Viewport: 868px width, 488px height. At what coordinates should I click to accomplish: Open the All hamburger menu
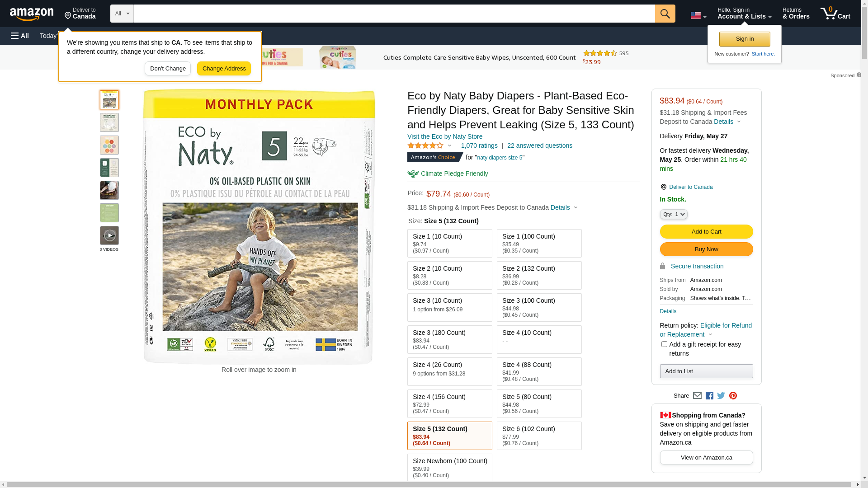pyautogui.click(x=20, y=36)
